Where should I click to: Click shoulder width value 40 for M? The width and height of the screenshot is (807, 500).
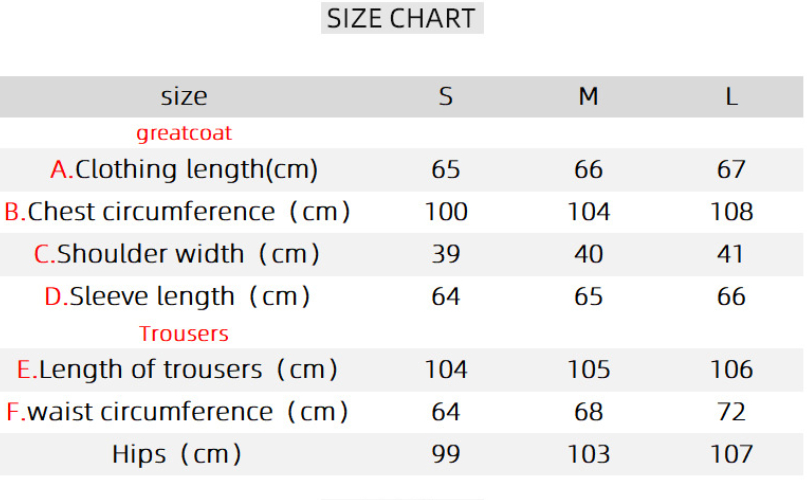coord(588,254)
